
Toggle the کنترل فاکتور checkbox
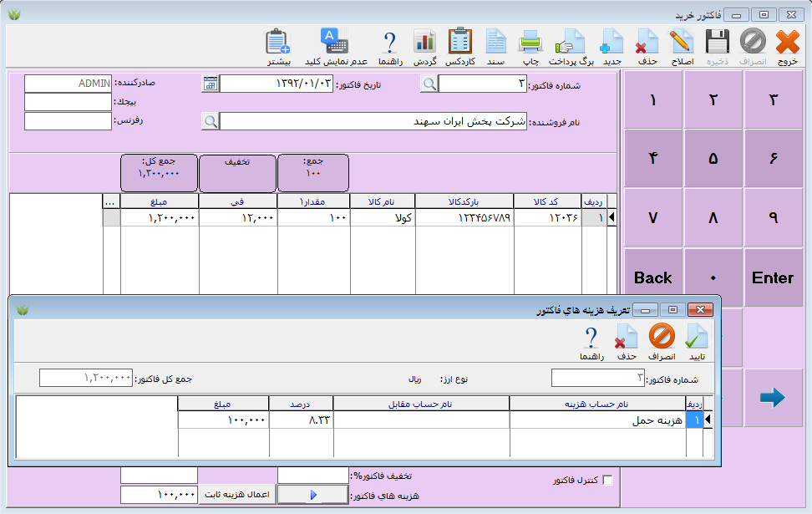[x=607, y=480]
